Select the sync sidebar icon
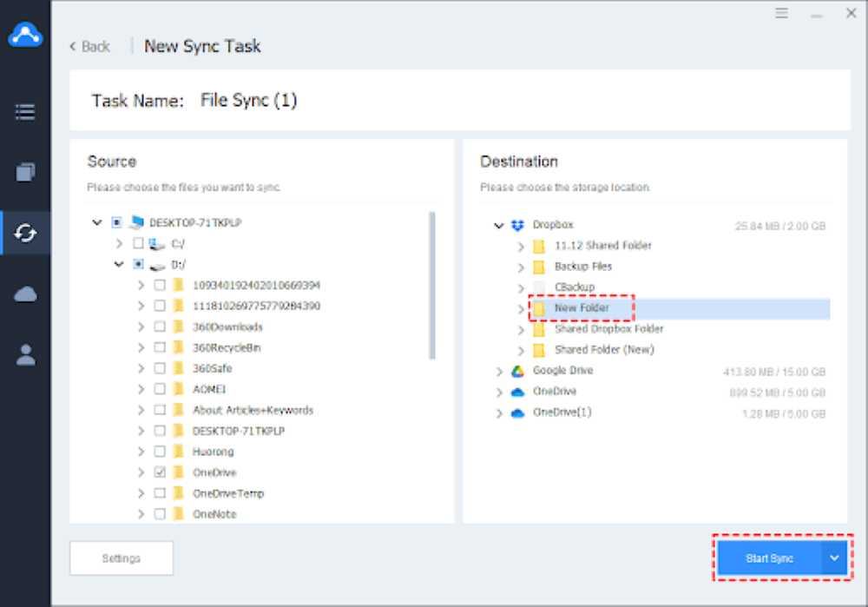868x607 pixels. (25, 233)
